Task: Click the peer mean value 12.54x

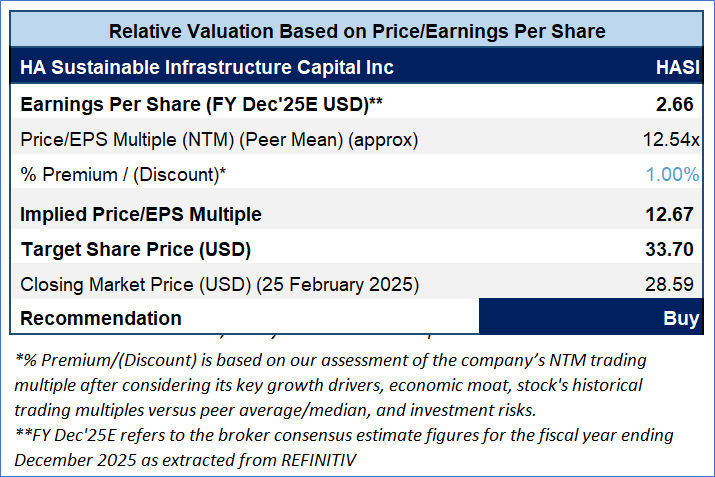Action: [x=670, y=138]
